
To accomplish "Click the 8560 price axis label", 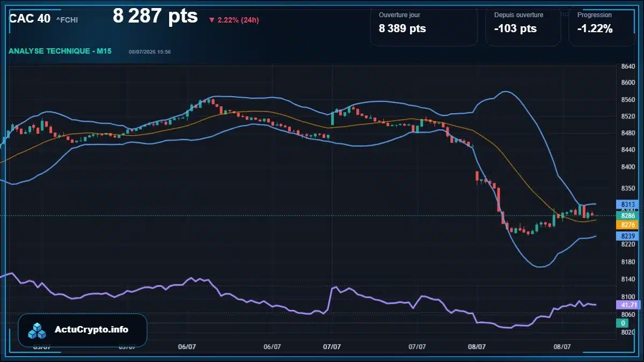I will pyautogui.click(x=627, y=100).
